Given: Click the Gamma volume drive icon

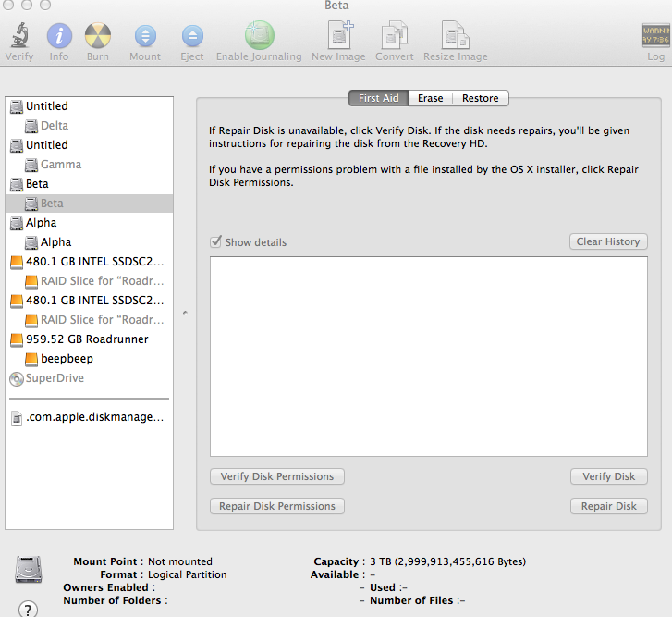Looking at the screenshot, I should tap(31, 165).
